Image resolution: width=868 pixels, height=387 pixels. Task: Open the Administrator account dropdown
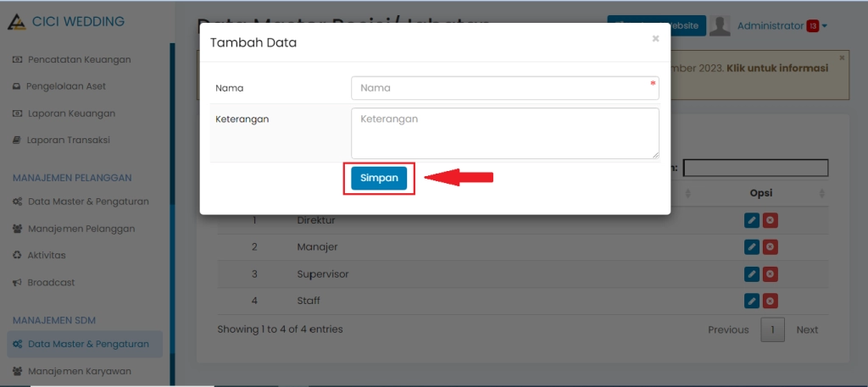(x=780, y=26)
